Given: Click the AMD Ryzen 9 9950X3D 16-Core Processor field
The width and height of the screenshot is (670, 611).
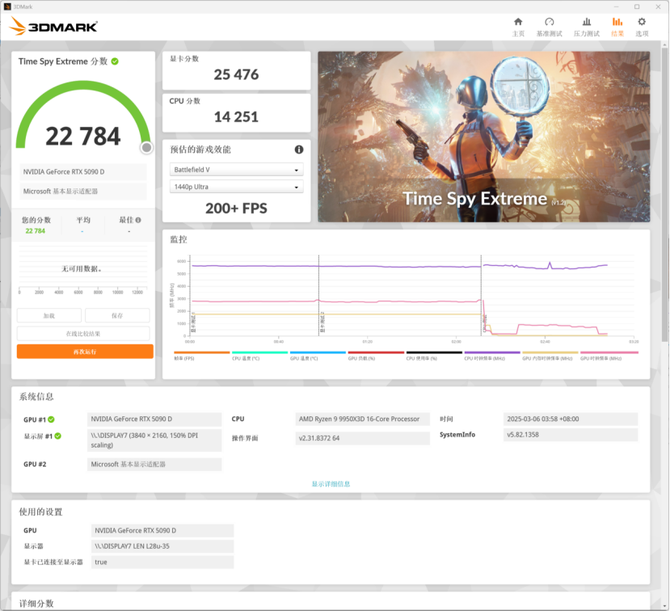Looking at the screenshot, I should (362, 419).
